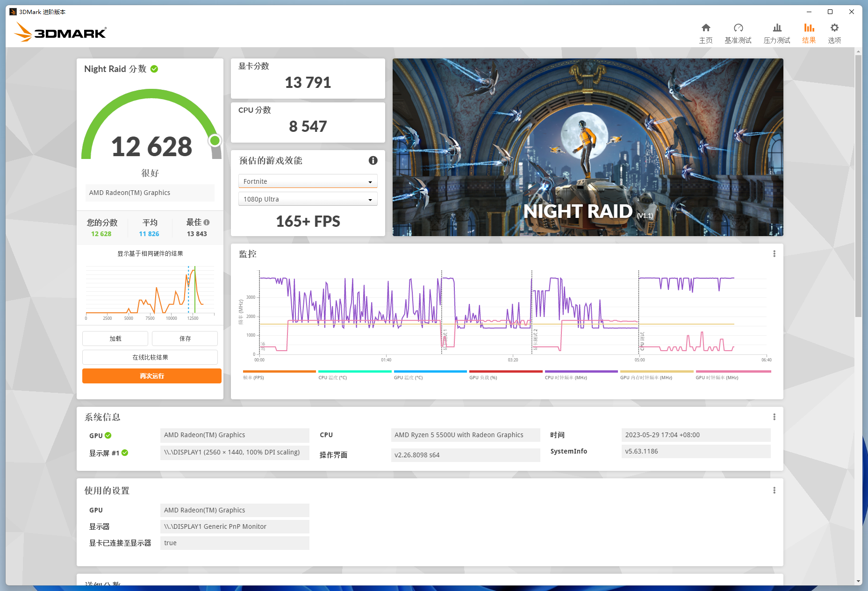Click the 加载 load button

[x=115, y=339]
